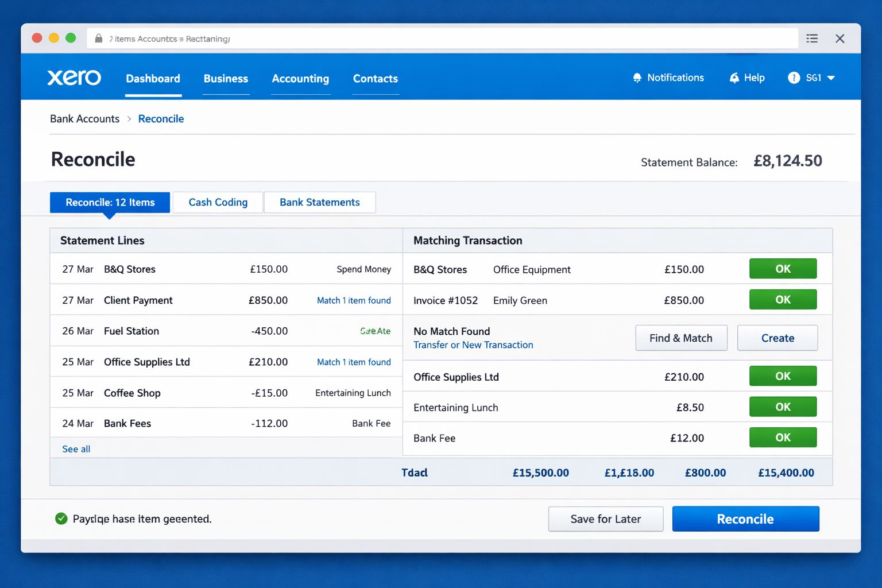The height and width of the screenshot is (588, 882).
Task: Click the hamburger menu icon in title bar
Action: (x=812, y=38)
